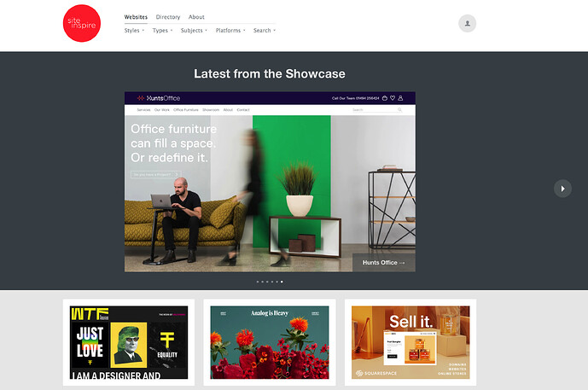Click the basket icon in HuntsOffice header
This screenshot has height=390, width=588.
coord(385,98)
